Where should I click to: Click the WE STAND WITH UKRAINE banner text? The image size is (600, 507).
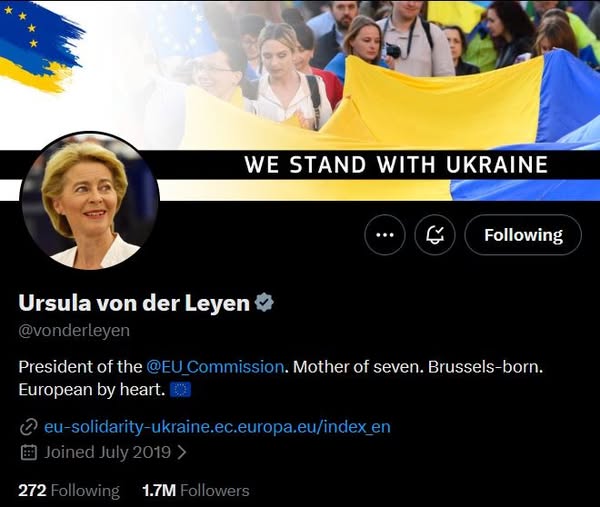(396, 165)
